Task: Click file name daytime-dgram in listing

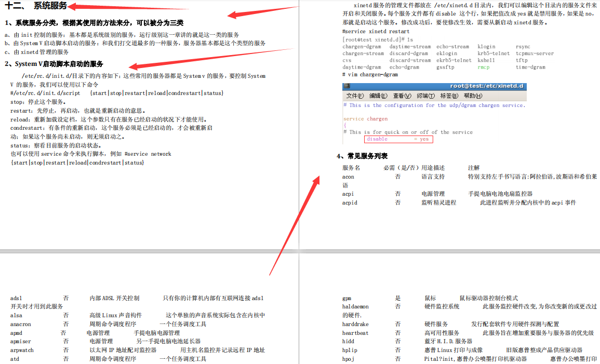Action: [x=362, y=68]
